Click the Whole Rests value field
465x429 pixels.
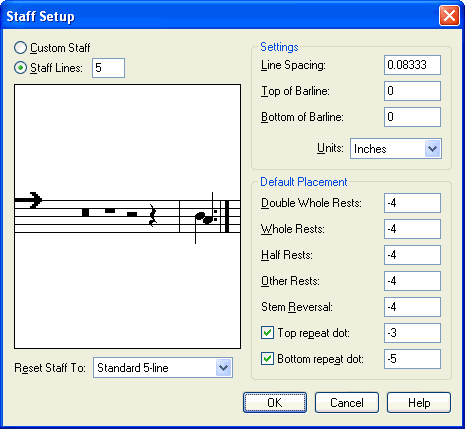(x=412, y=229)
